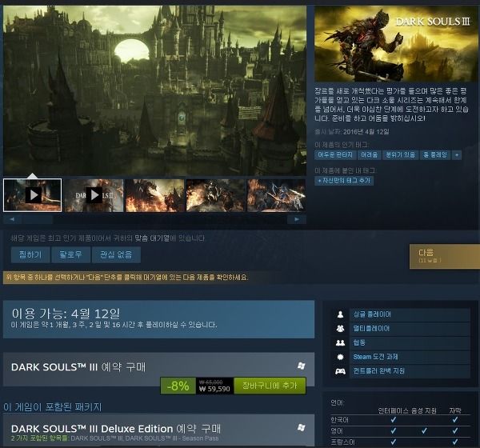This screenshot has height=448, width=480.
Task: Open the fifth screenshot thumbnail with blue warriors
Action: click(276, 195)
